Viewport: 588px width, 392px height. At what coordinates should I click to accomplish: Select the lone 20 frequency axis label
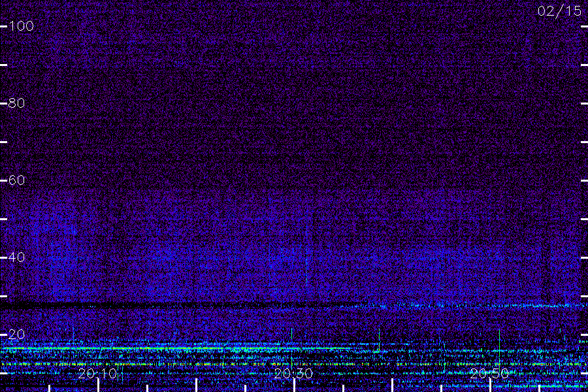click(x=16, y=335)
